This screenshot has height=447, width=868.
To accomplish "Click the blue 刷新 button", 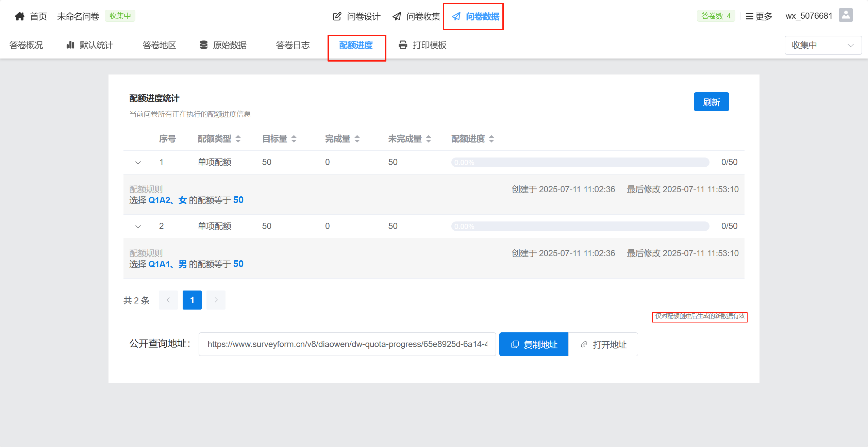I will (711, 102).
